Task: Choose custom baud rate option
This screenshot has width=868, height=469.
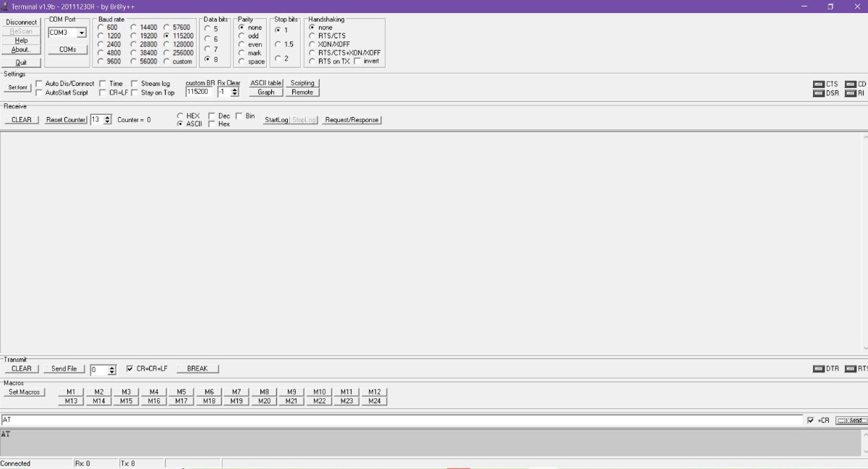Action: (166, 61)
